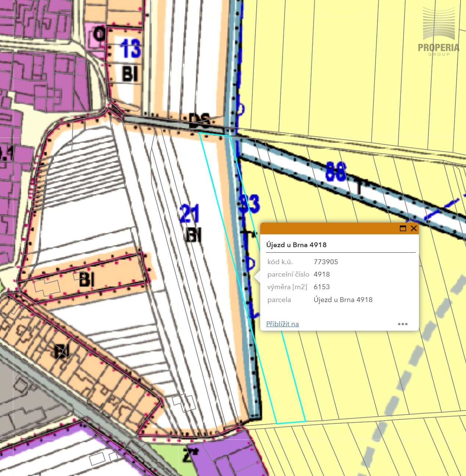The height and width of the screenshot is (476, 466).
Task: Click the 'DS' road label
Action: point(199,121)
